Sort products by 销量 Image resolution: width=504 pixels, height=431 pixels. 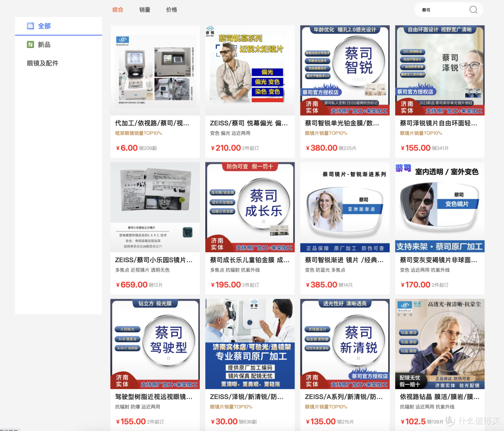(145, 10)
